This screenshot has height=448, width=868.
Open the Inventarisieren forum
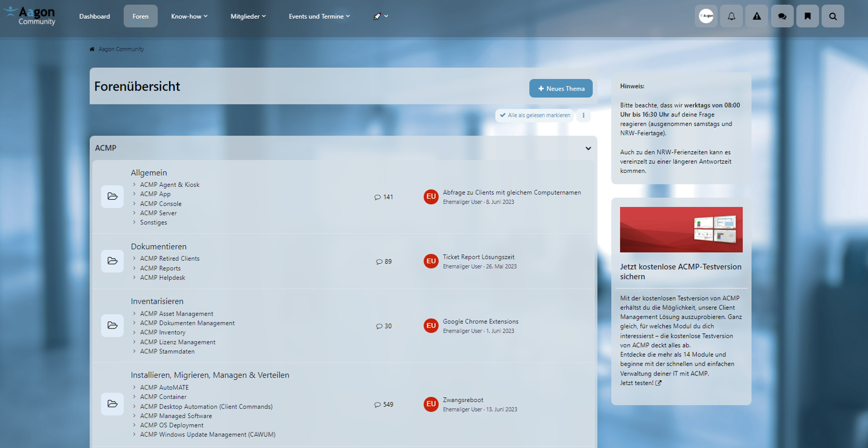click(157, 301)
